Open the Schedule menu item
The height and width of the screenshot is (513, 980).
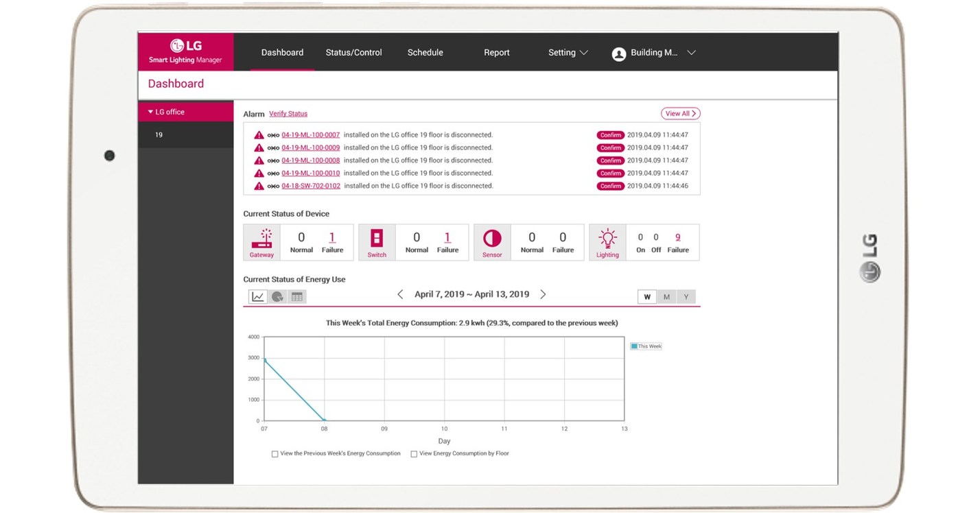(x=425, y=52)
